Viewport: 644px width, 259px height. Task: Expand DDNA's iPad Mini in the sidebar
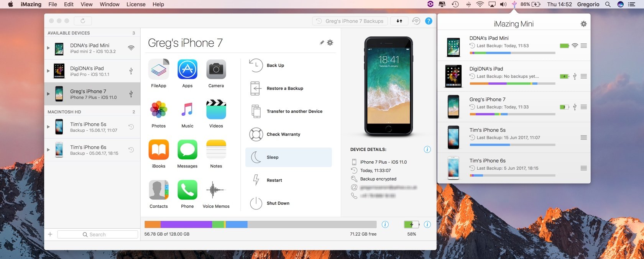(x=48, y=48)
